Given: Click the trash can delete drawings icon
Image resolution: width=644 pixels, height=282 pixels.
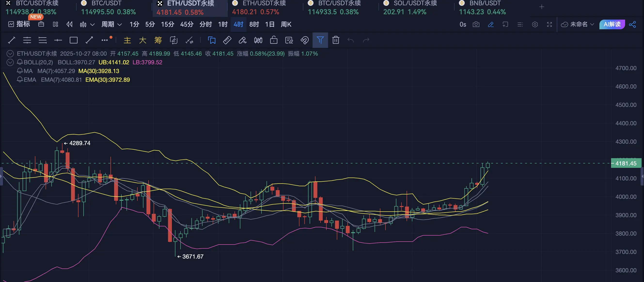Looking at the screenshot, I should tap(336, 40).
